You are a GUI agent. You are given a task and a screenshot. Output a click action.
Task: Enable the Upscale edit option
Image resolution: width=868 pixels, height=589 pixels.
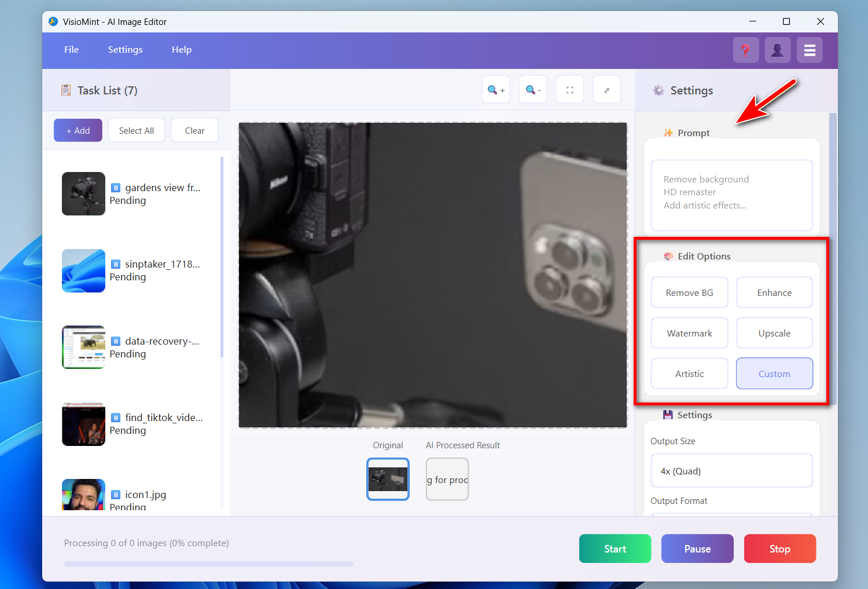click(x=774, y=334)
